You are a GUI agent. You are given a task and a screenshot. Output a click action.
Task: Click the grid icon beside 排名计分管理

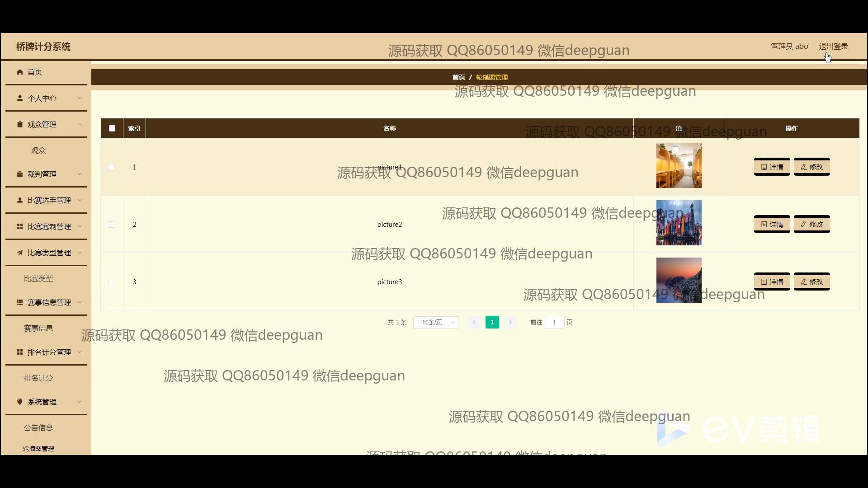coord(20,352)
